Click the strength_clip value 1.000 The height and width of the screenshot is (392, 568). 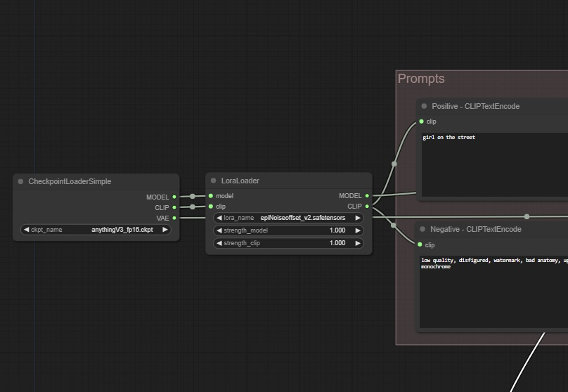(x=337, y=243)
